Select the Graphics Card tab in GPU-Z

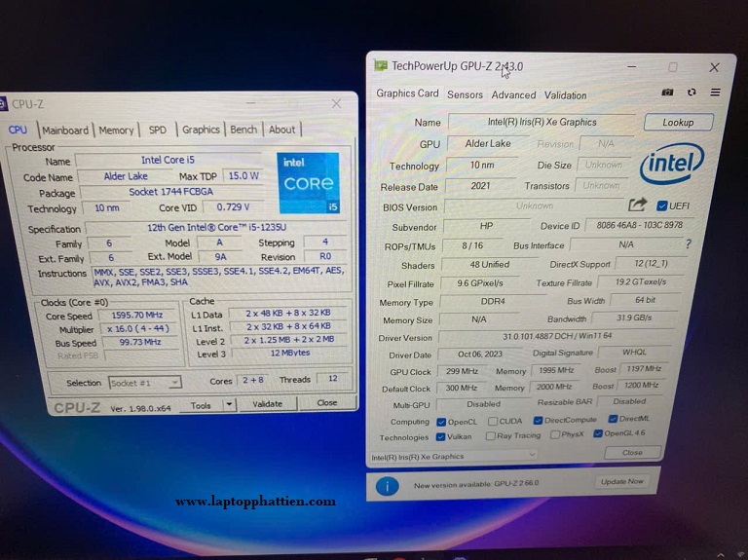407,93
